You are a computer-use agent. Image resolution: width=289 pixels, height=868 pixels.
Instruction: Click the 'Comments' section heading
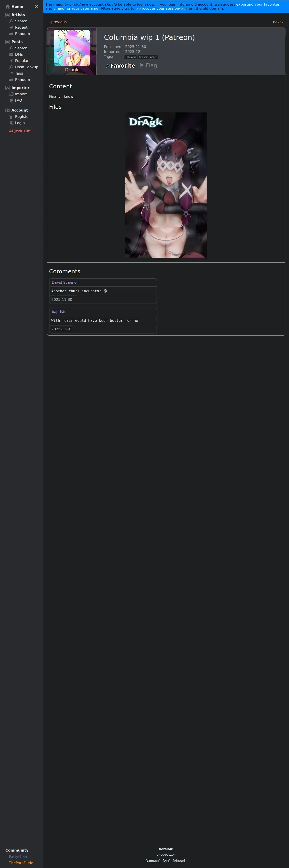tap(65, 272)
